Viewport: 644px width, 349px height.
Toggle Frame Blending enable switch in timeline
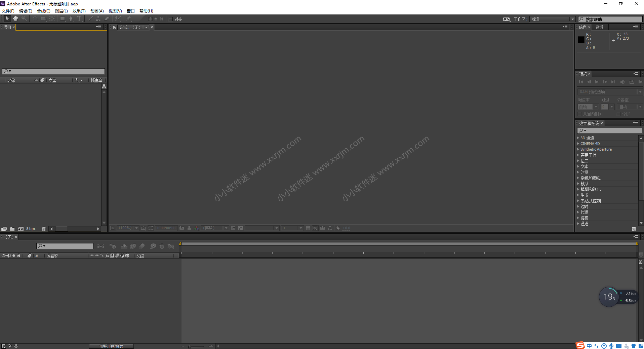[x=133, y=246]
